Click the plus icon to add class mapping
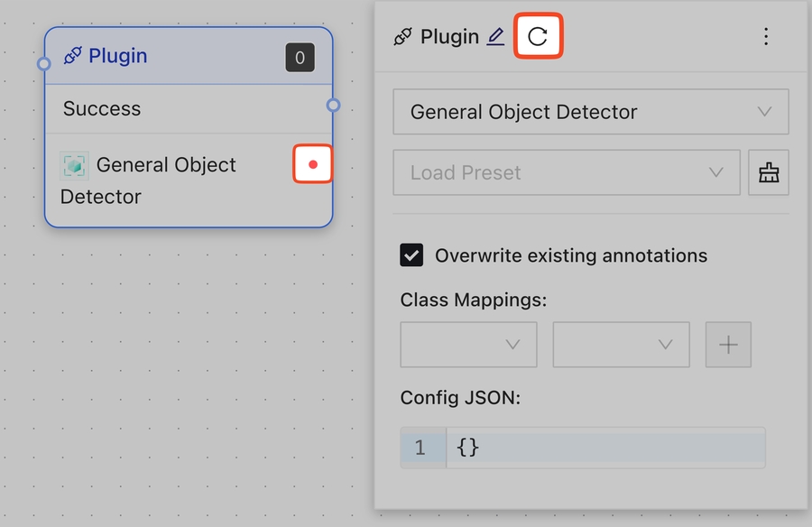This screenshot has height=527, width=812. coord(728,345)
